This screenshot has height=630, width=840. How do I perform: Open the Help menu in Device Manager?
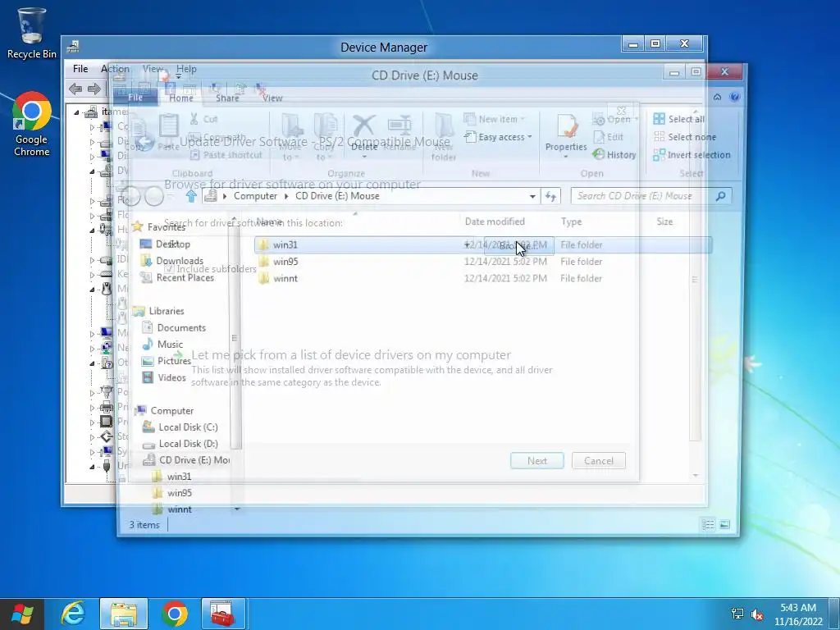(186, 69)
